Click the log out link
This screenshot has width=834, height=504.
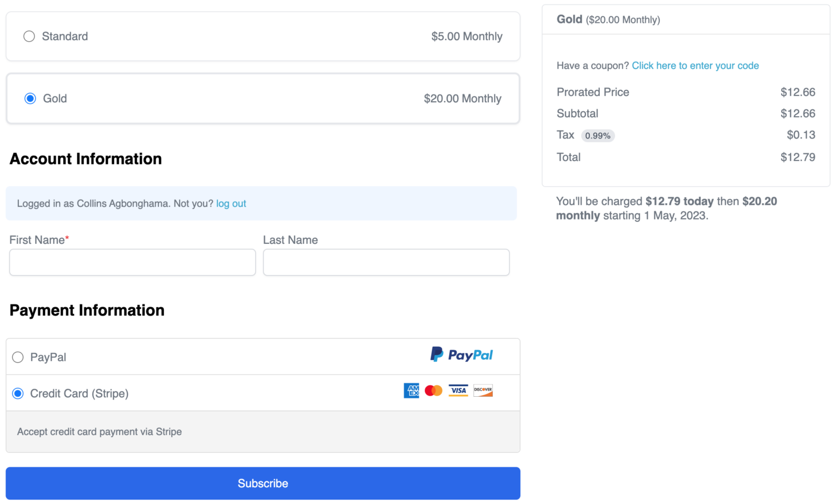pyautogui.click(x=231, y=203)
